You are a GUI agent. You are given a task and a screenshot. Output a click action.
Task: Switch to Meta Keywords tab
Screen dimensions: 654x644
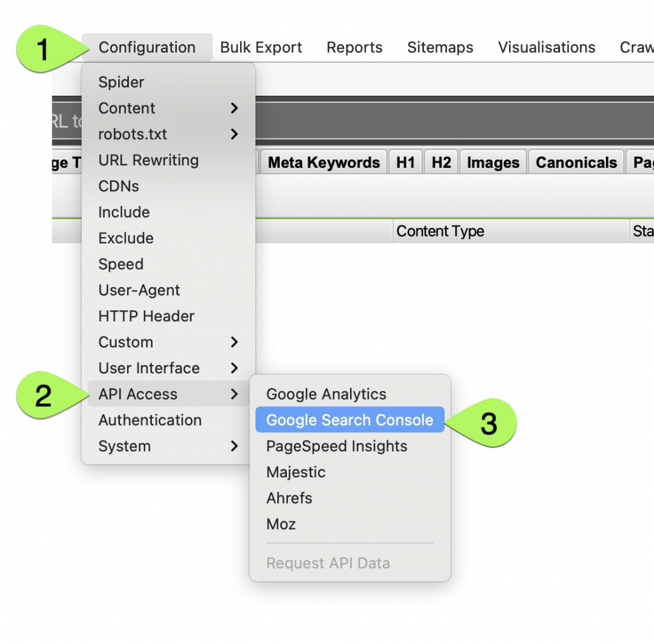pos(324,162)
